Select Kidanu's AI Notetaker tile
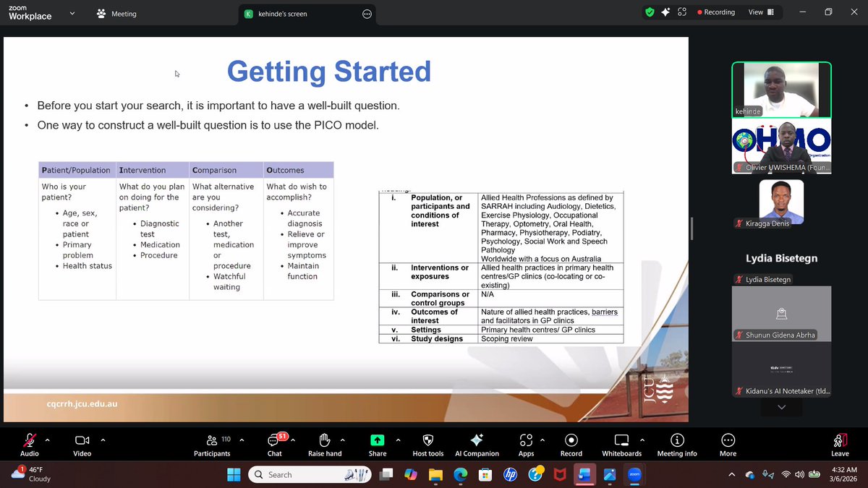 click(781, 370)
